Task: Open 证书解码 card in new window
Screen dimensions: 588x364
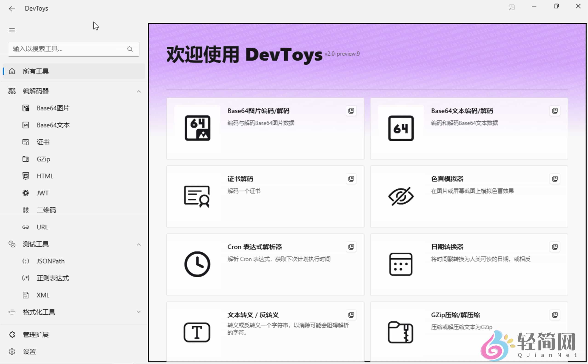Action: [x=351, y=179]
